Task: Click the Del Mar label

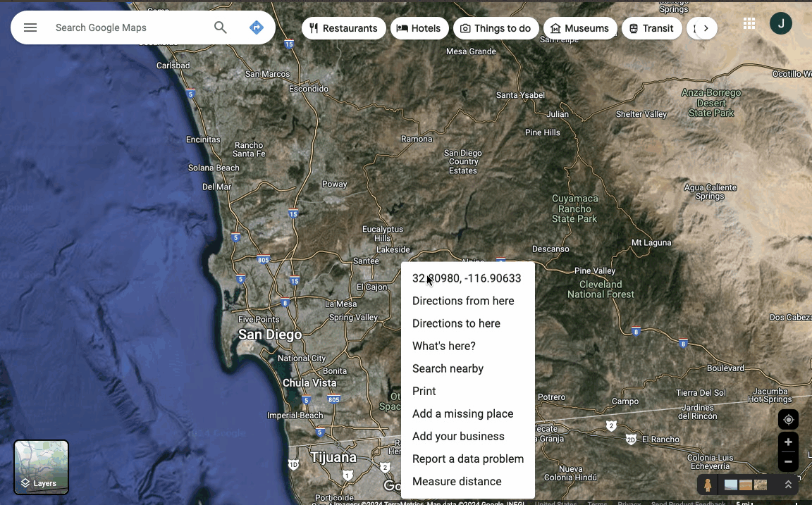Action: click(216, 187)
